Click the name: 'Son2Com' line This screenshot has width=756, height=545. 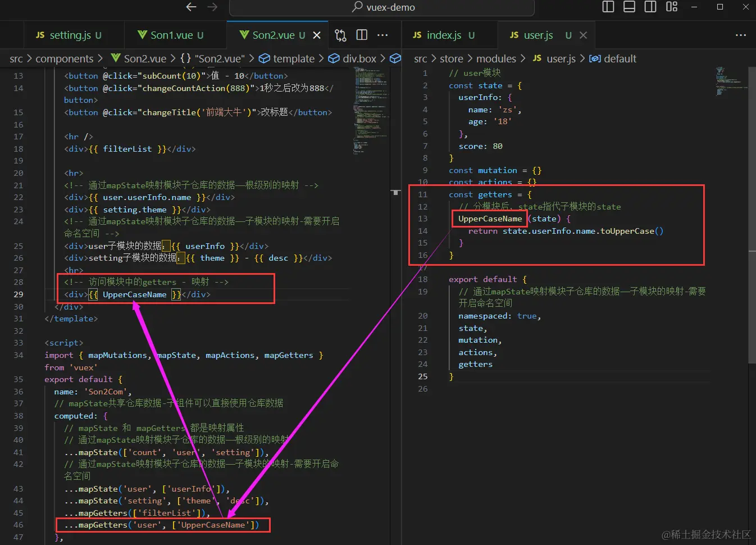(93, 392)
